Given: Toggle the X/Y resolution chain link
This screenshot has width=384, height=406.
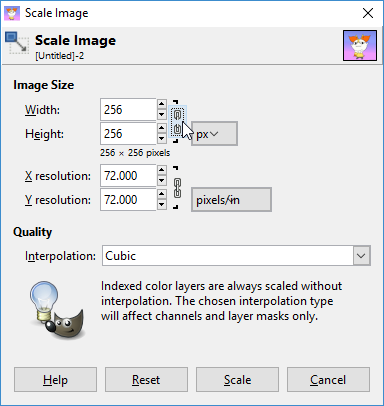Looking at the screenshot, I should point(177,188).
